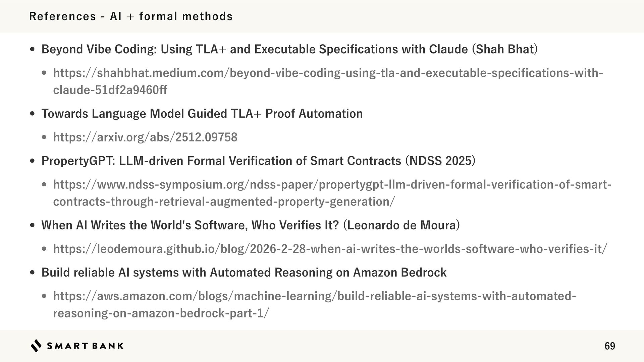Select the slide title References - AI + formal methods
Screen dimensions: 644x362
point(131,16)
